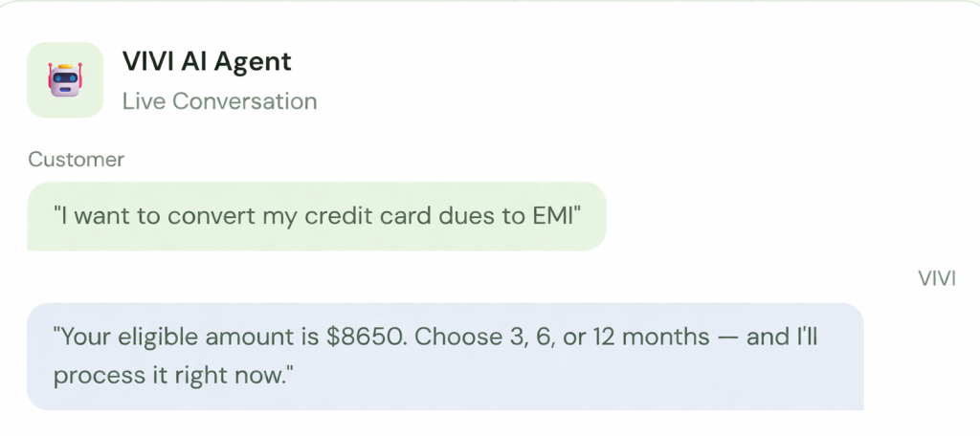
Task: Click the light green avatar background tile
Action: [x=38, y=105]
